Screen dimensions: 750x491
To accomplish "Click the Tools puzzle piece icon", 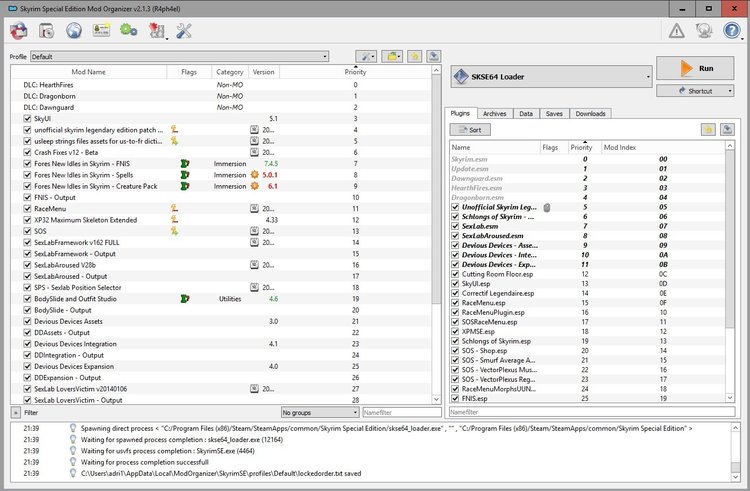I will pyautogui.click(x=156, y=31).
